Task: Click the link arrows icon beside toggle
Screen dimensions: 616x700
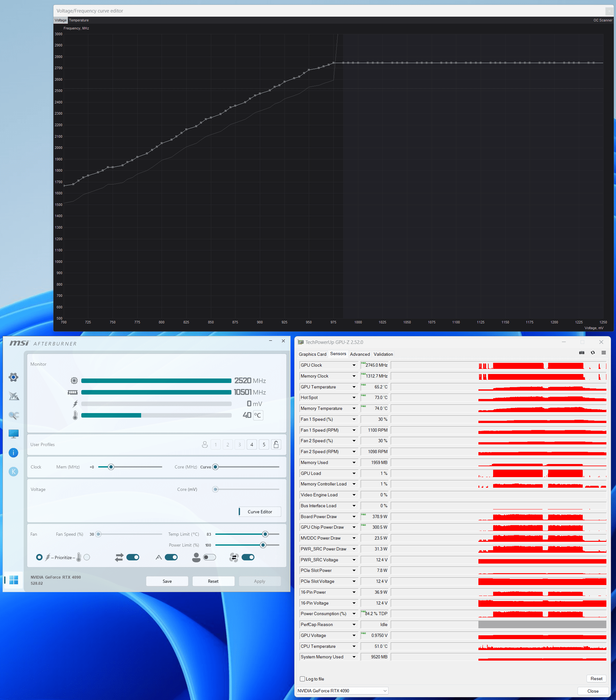Action: coord(119,558)
